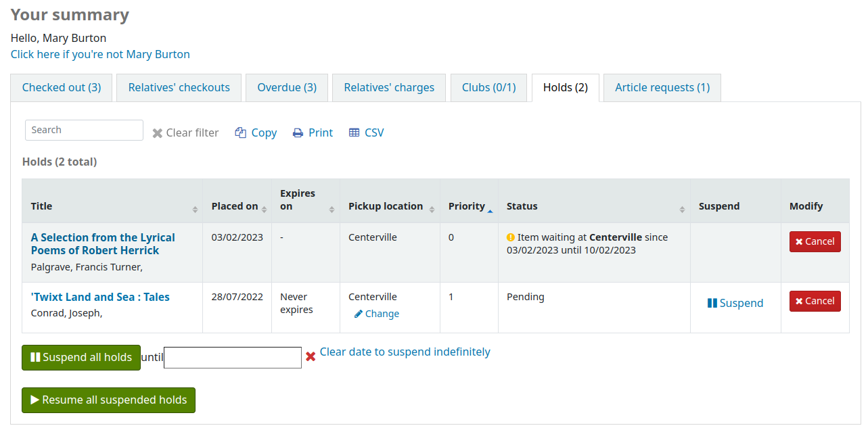Click the red X to clear the suspend date
The image size is (868, 430).
[x=311, y=356]
